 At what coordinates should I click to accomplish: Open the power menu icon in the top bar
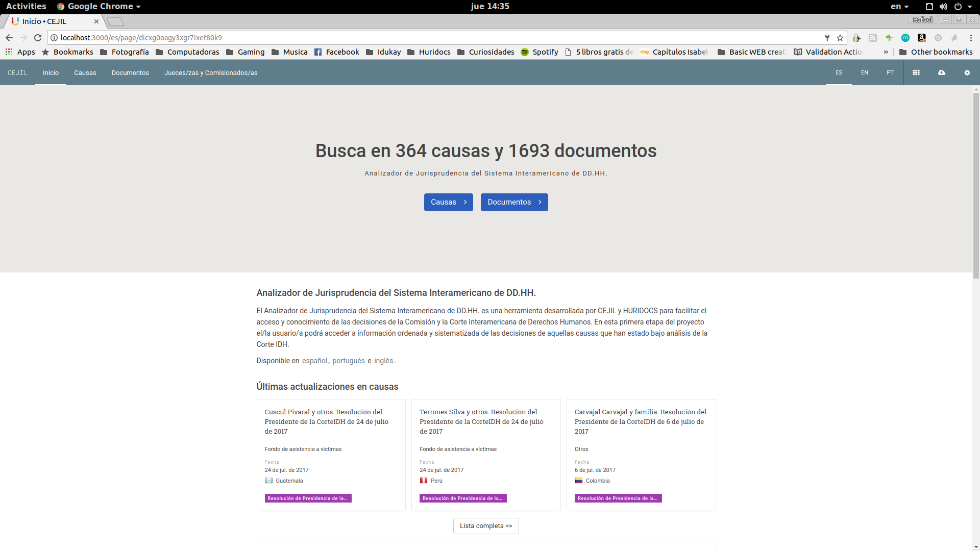point(958,7)
